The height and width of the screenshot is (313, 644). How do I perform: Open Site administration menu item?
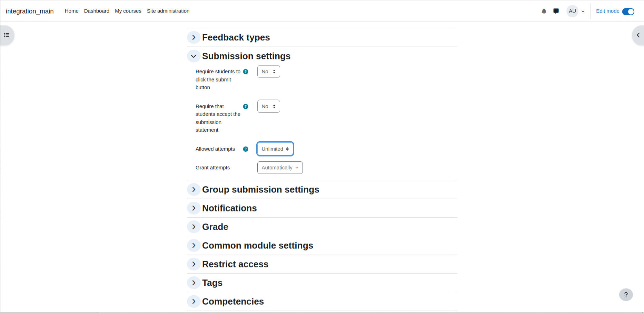point(168,11)
